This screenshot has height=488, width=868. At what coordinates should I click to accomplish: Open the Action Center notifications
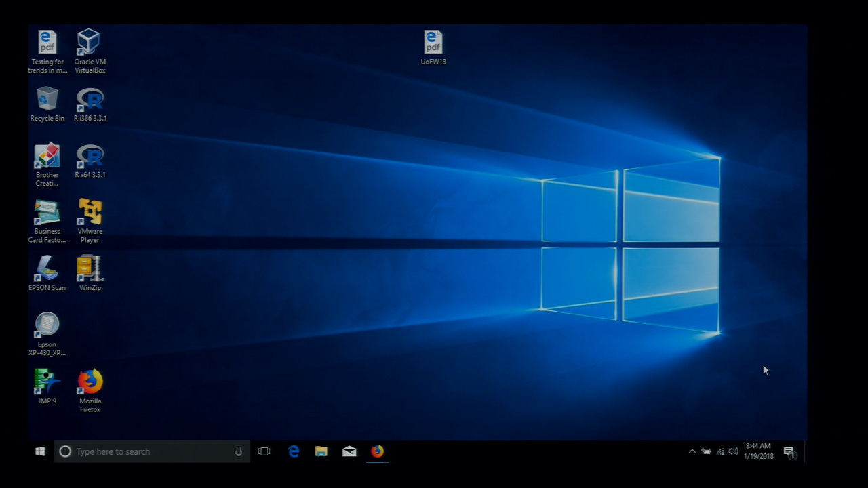click(x=789, y=451)
